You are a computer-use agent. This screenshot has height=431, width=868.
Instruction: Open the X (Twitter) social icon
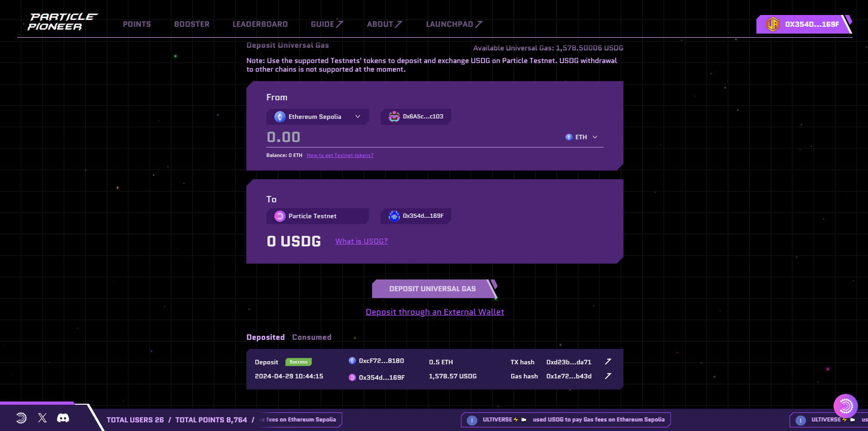coord(42,418)
